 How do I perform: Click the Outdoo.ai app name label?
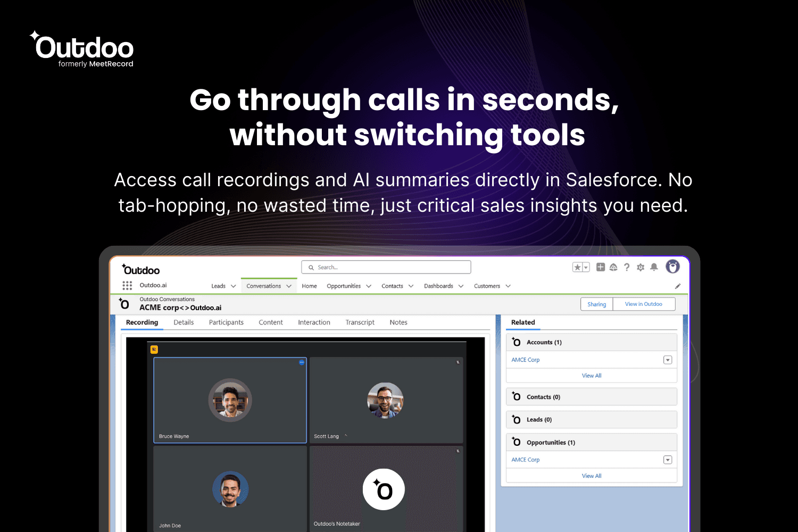click(153, 285)
